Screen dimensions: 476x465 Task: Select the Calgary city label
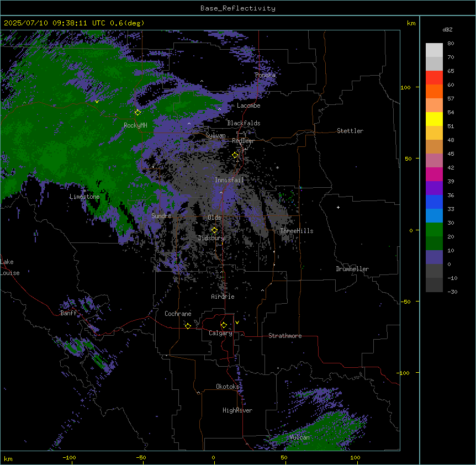pos(220,333)
